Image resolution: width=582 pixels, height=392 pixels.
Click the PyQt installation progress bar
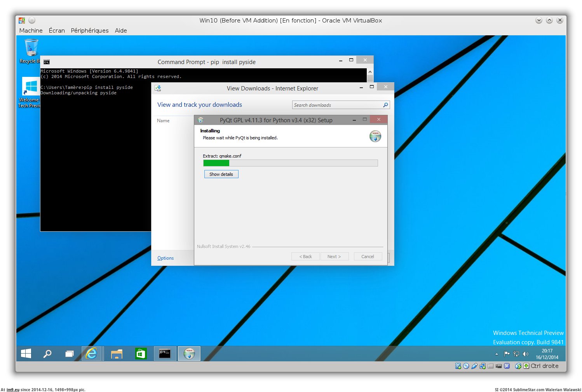point(290,163)
